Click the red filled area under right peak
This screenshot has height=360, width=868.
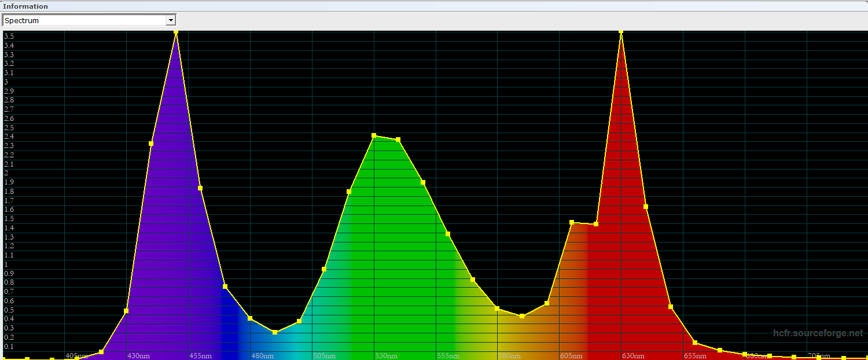tap(625, 260)
